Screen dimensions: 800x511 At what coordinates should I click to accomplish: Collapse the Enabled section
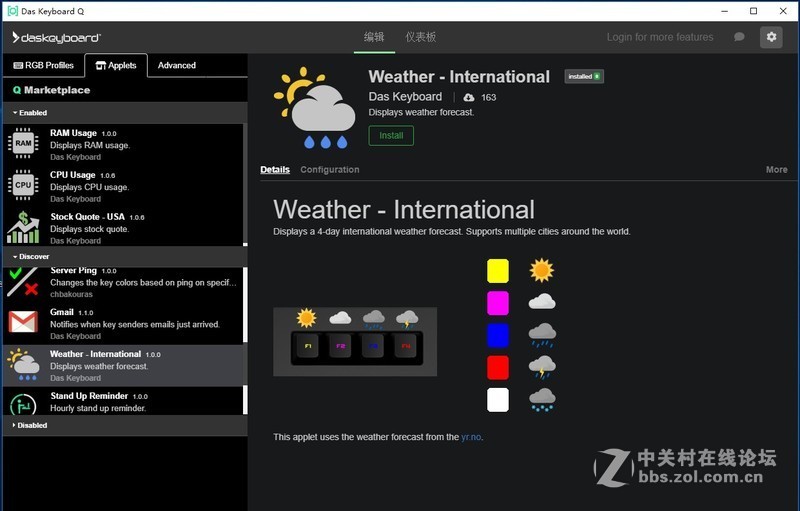pyautogui.click(x=30, y=113)
